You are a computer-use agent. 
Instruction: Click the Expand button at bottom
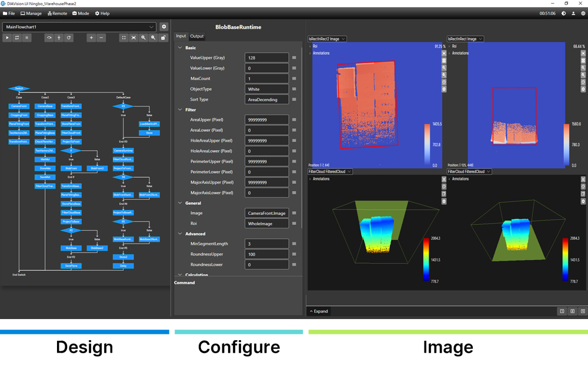click(x=318, y=311)
